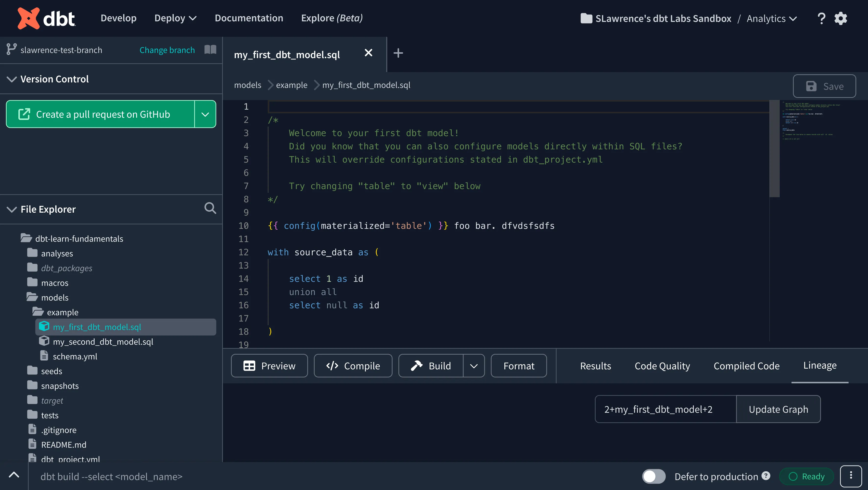Image resolution: width=868 pixels, height=490 pixels.
Task: Open a new tab with plus icon
Action: point(398,53)
